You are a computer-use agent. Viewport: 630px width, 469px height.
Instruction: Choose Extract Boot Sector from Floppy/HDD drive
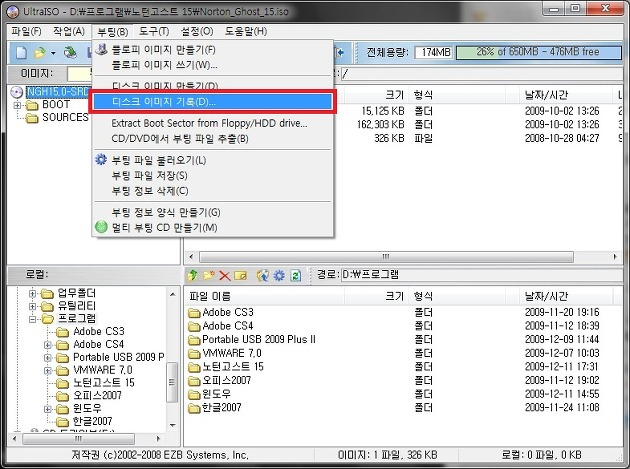213,123
